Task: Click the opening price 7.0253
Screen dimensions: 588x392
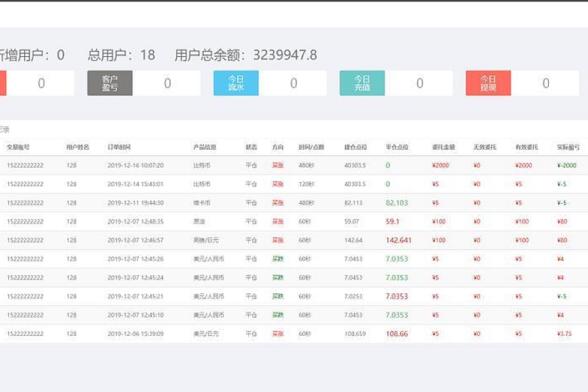Action: pyautogui.click(x=353, y=297)
